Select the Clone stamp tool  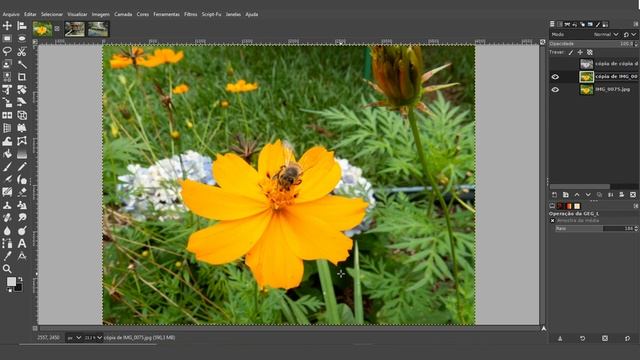(x=7, y=205)
